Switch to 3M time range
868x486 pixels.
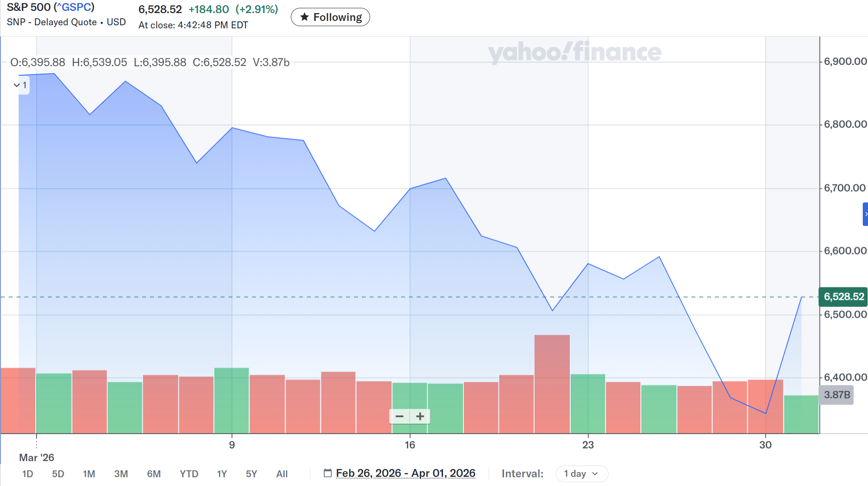[121, 474]
